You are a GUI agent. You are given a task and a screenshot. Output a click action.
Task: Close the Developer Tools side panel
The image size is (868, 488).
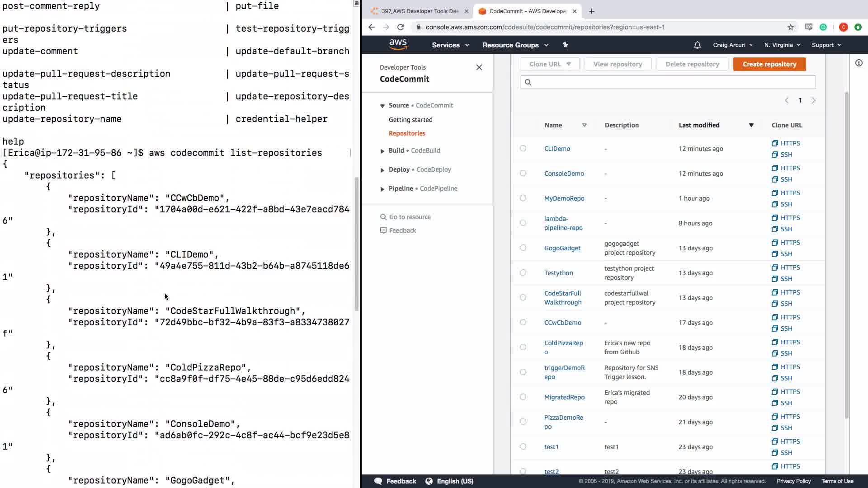point(479,67)
